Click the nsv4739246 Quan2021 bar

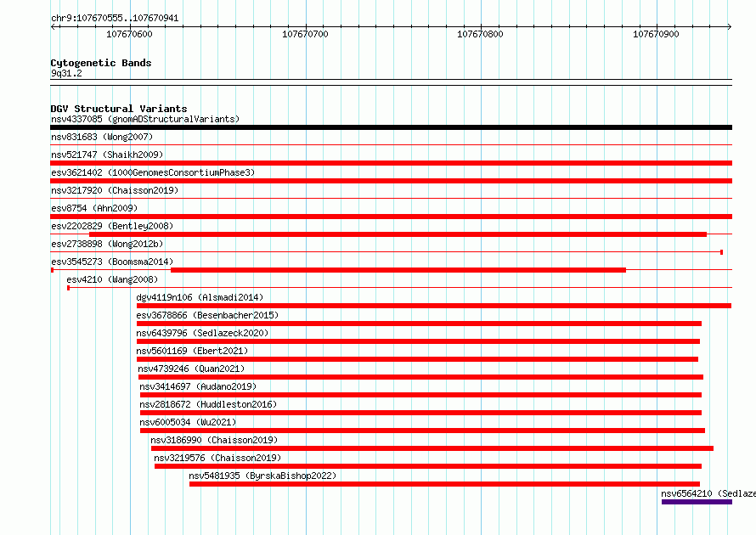tap(421, 377)
